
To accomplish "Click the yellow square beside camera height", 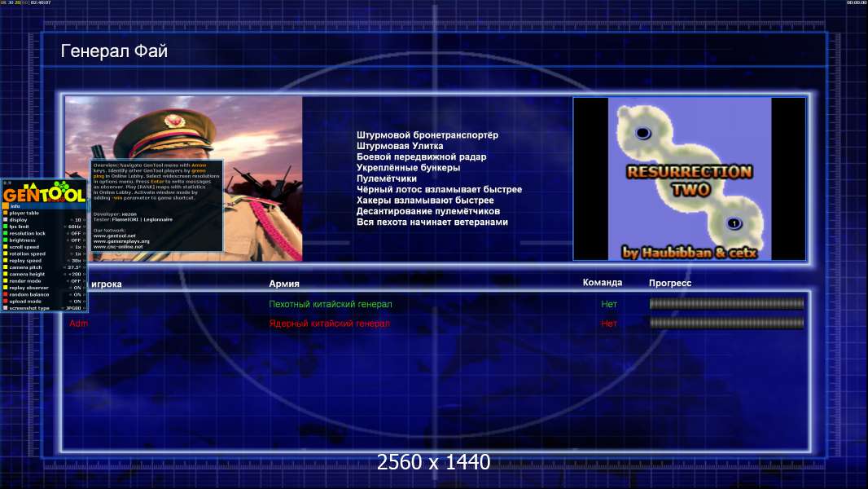I will pyautogui.click(x=6, y=274).
